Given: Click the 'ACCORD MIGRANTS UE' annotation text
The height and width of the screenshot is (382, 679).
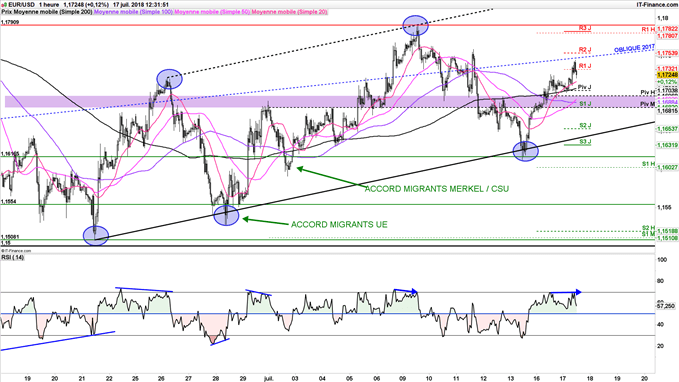Looking at the screenshot, I should pyautogui.click(x=339, y=224).
